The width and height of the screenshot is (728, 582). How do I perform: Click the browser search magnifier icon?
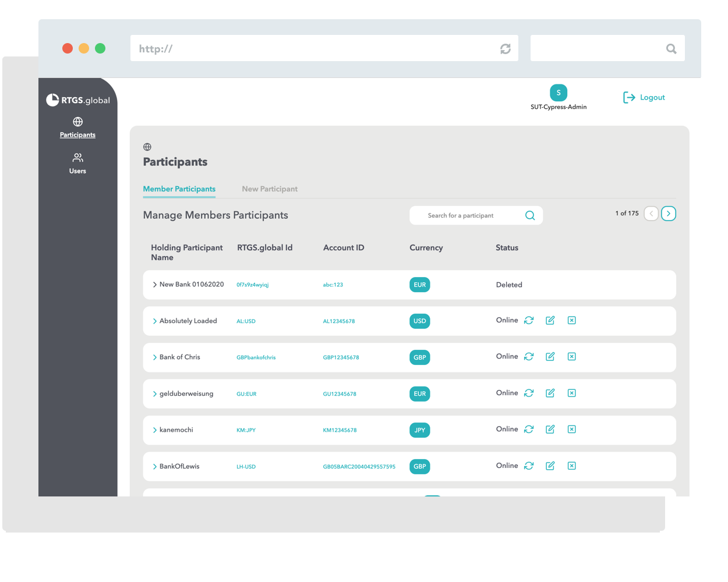pyautogui.click(x=672, y=49)
